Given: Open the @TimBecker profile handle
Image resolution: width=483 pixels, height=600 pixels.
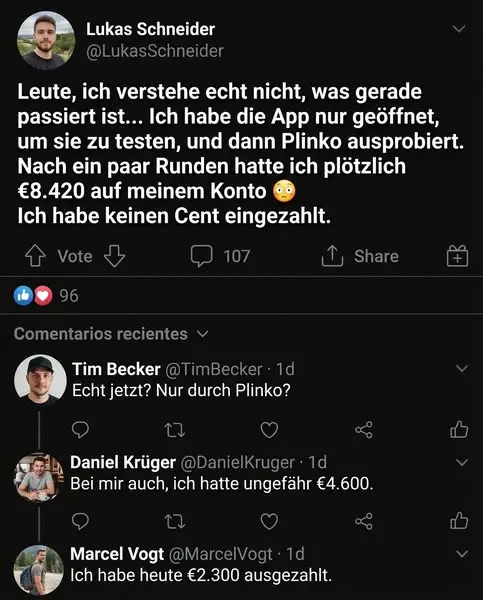Looking at the screenshot, I should coord(214,369).
